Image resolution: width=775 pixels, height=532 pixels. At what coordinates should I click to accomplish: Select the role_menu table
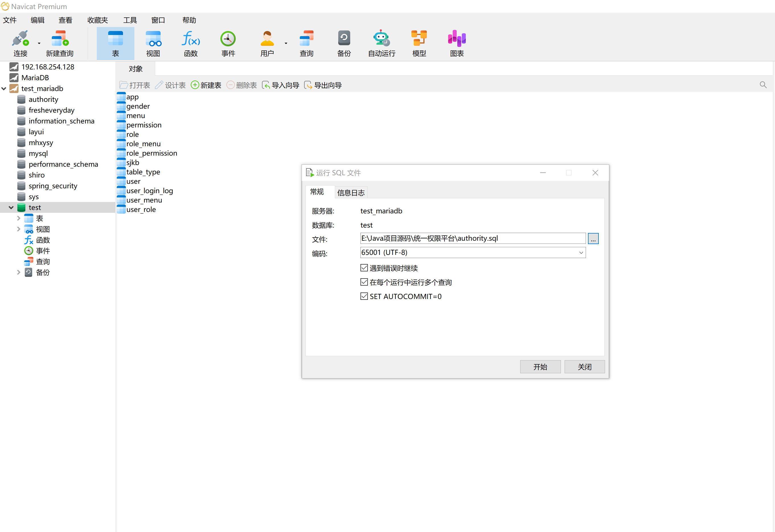(143, 144)
